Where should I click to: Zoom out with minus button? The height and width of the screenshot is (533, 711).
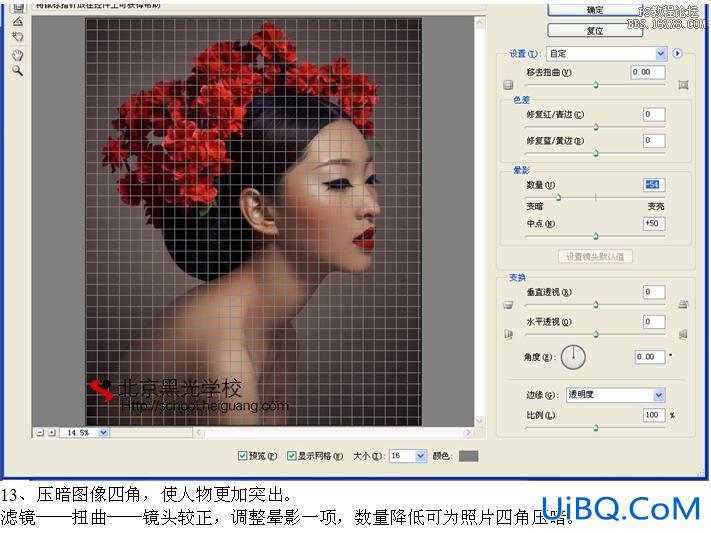point(40,433)
